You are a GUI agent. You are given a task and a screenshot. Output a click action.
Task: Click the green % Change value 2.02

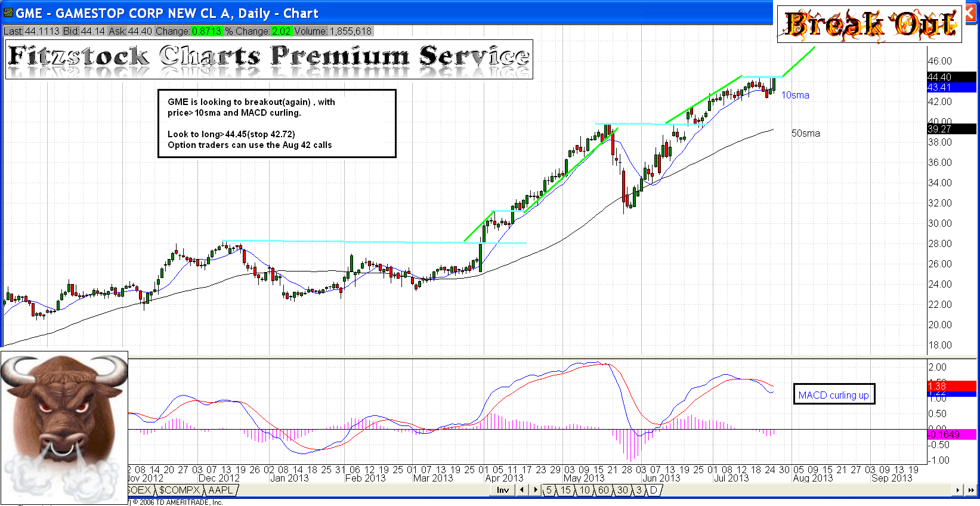(x=281, y=31)
